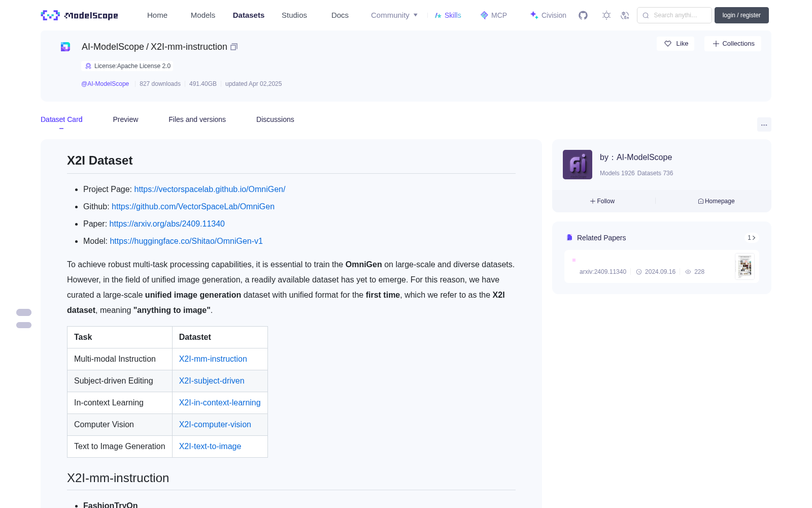Expand the Community dropdown menu
812x508 pixels.
pos(394,15)
